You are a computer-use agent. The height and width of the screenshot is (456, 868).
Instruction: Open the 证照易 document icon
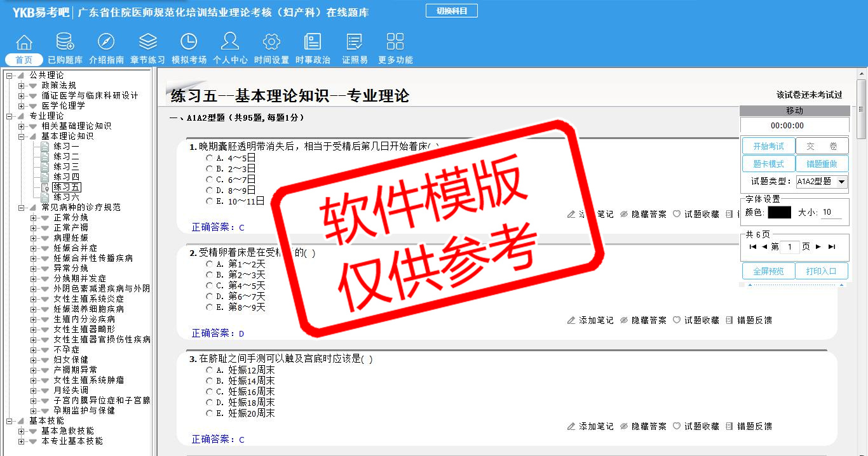tap(355, 43)
